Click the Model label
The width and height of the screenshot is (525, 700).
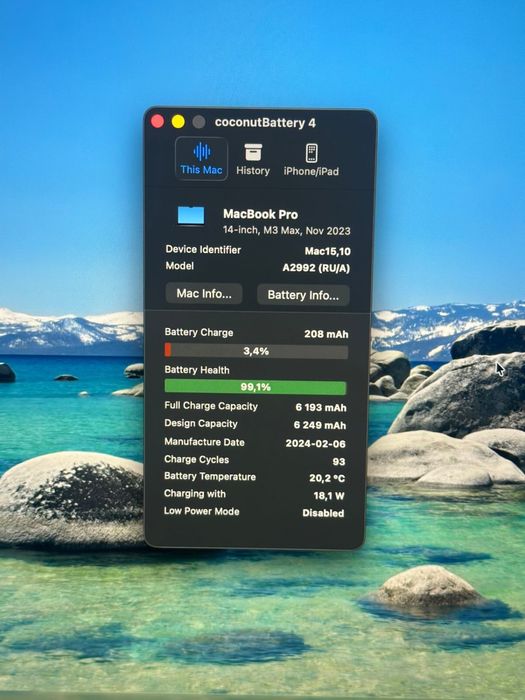point(179,266)
